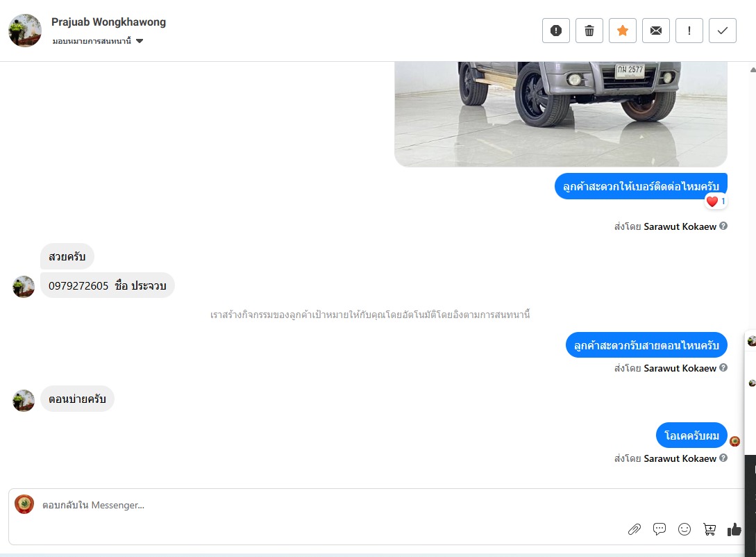Image resolution: width=756 pixels, height=557 pixels.
Task: Delete conversation using trash icon
Action: tap(589, 31)
